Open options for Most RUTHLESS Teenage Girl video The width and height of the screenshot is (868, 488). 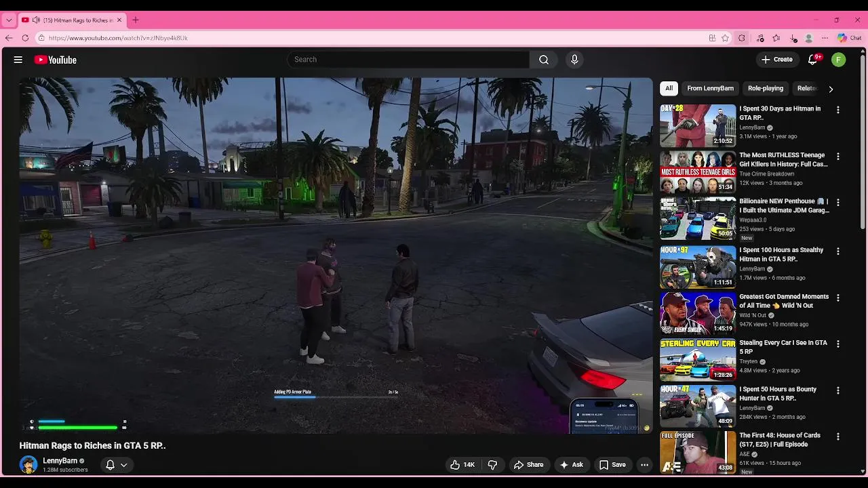click(838, 156)
